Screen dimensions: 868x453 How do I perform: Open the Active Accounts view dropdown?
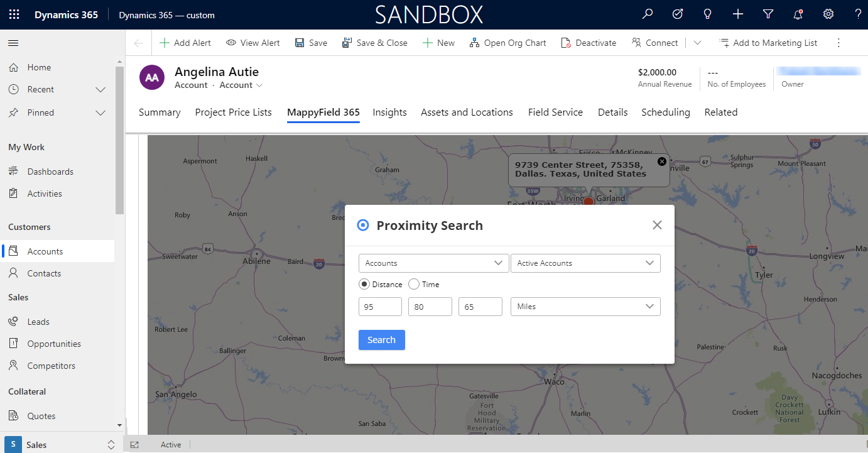click(x=585, y=263)
